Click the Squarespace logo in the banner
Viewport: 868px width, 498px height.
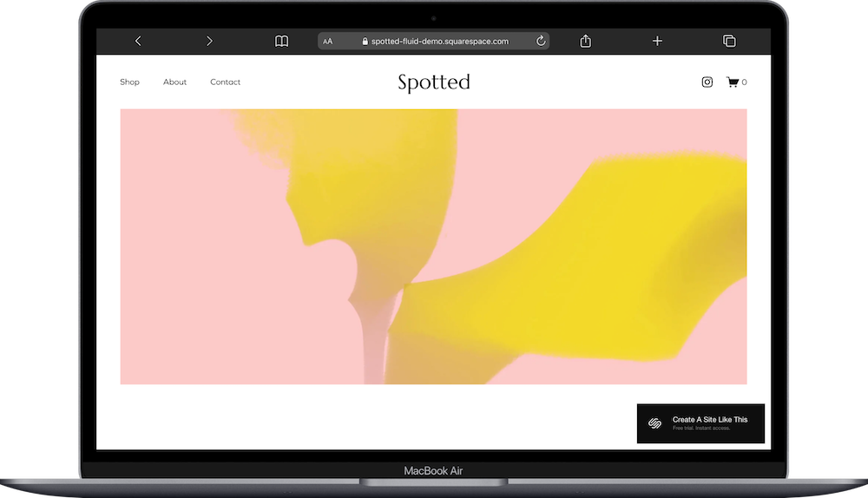[654, 423]
